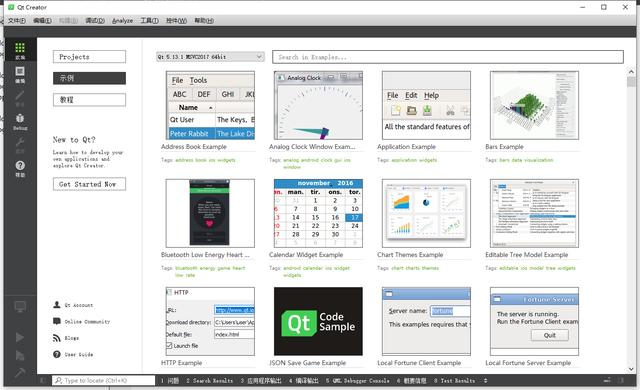Select the 教程 tutorials button
The image size is (640, 390).
[x=89, y=100]
